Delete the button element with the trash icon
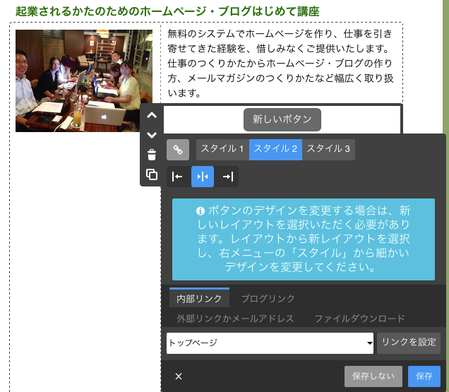The width and height of the screenshot is (449, 392). pyautogui.click(x=152, y=155)
